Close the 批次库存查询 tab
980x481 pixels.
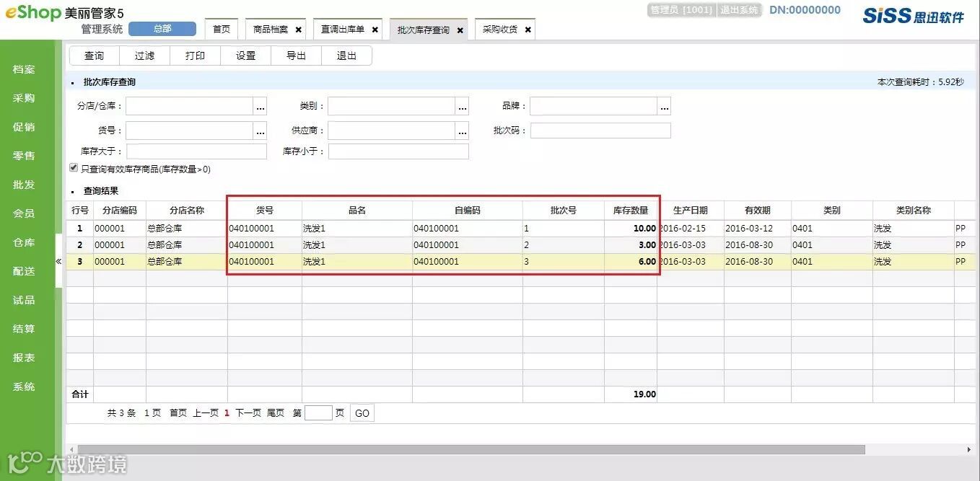pos(460,30)
